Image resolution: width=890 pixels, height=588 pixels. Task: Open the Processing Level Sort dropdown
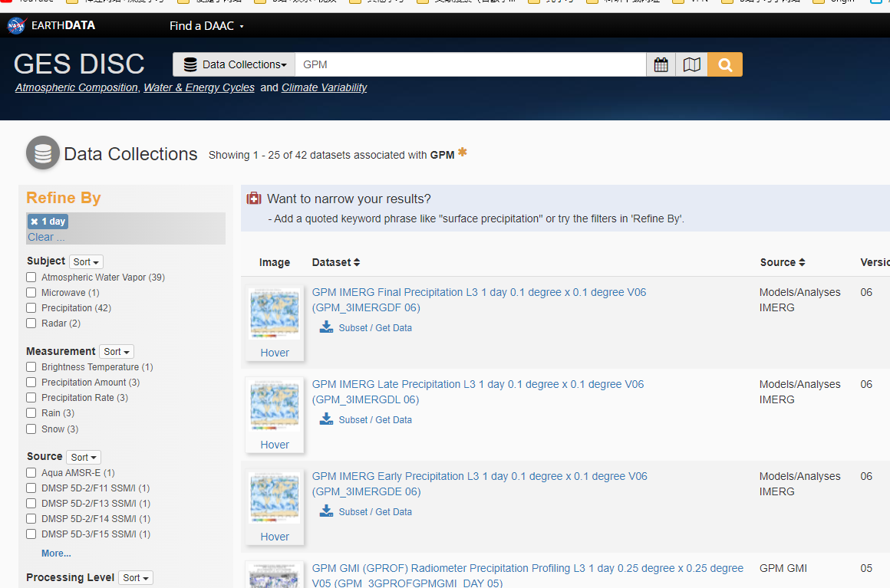tap(136, 578)
